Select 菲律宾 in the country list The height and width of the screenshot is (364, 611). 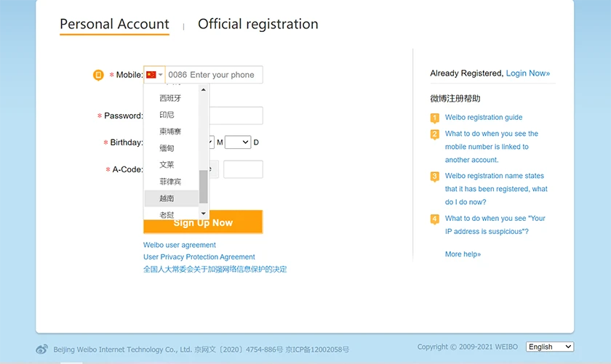click(171, 182)
